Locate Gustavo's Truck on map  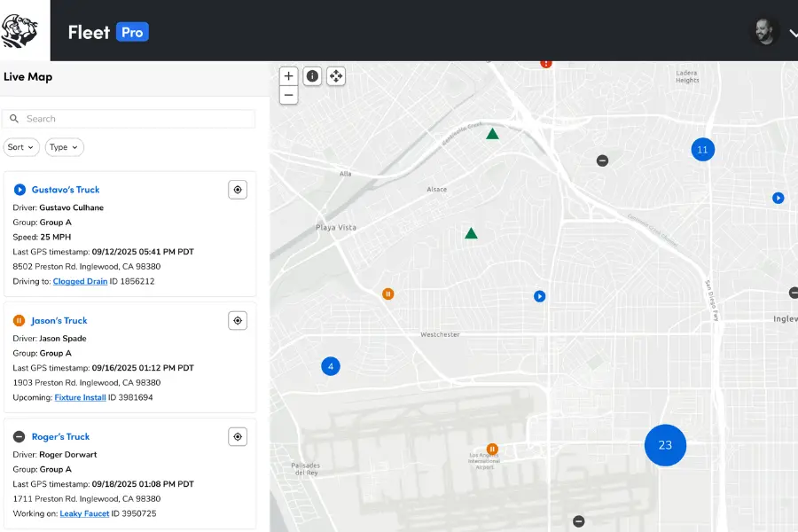(238, 190)
